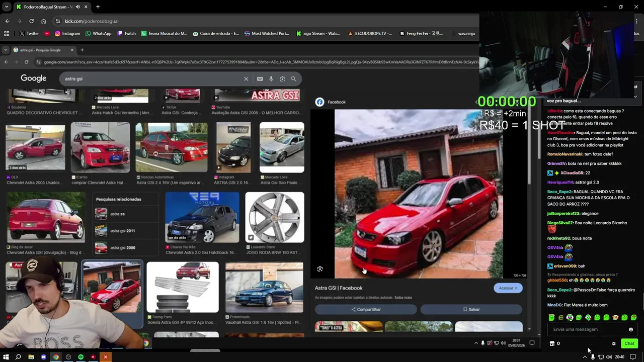
Task: Focus Envie uma mensagem chat input
Action: [x=589, y=329]
